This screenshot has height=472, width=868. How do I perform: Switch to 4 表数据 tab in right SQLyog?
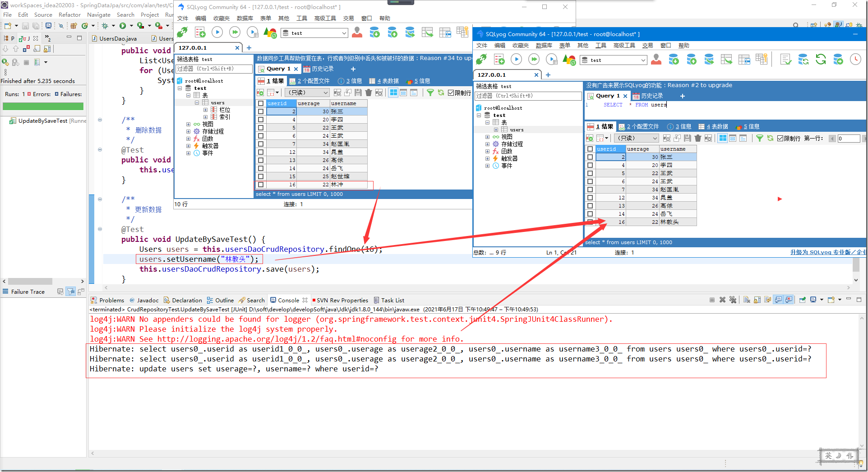coord(713,126)
